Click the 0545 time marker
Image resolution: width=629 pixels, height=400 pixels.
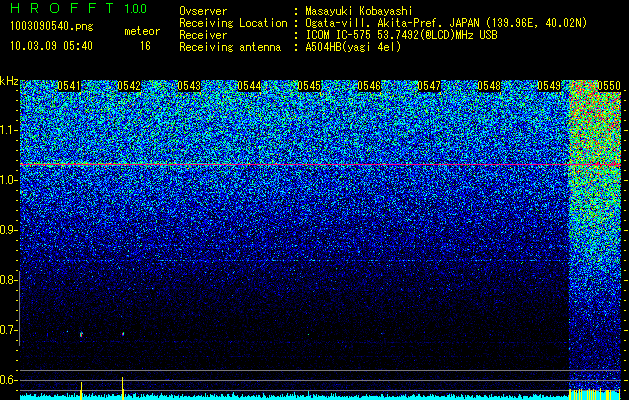tap(309, 86)
